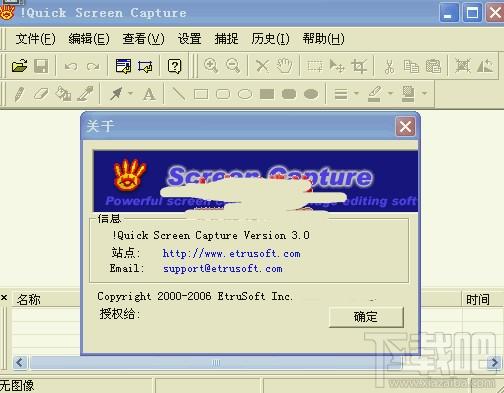The height and width of the screenshot is (393, 504).
Task: Select the text A tool
Action: [x=149, y=94]
